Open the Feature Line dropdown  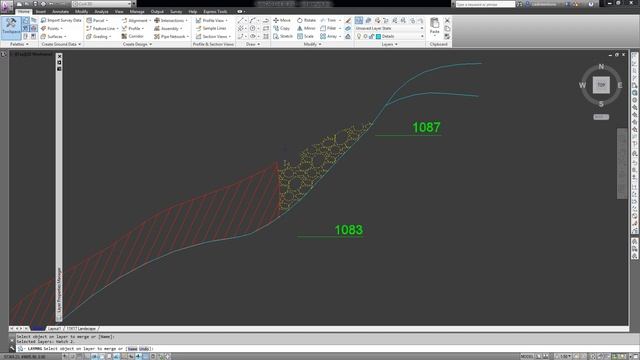click(102, 28)
